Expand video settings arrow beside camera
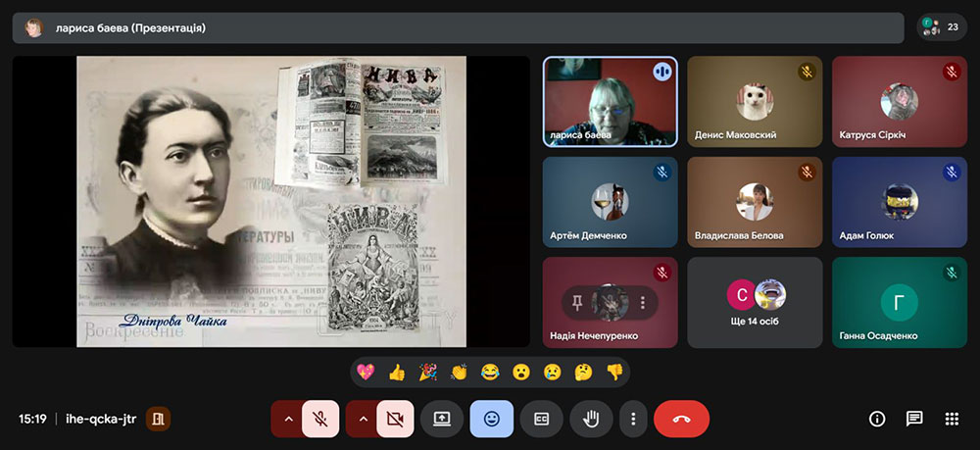This screenshot has height=450, width=980. [363, 419]
